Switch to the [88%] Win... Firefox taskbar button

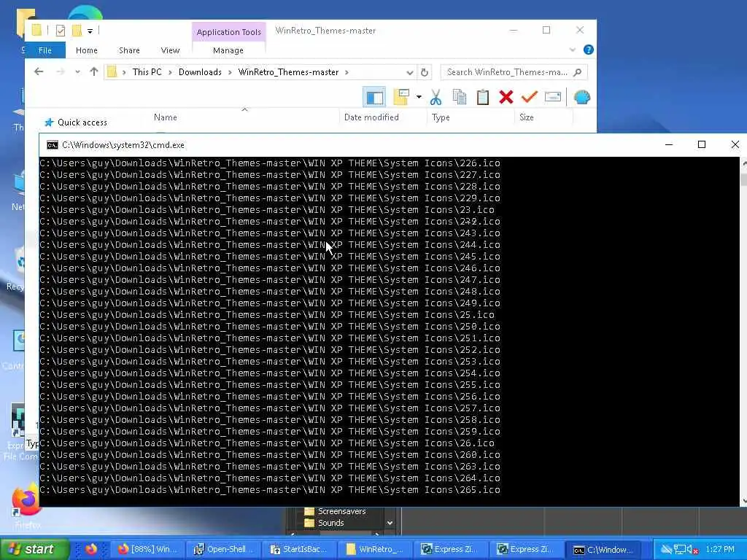click(x=147, y=550)
